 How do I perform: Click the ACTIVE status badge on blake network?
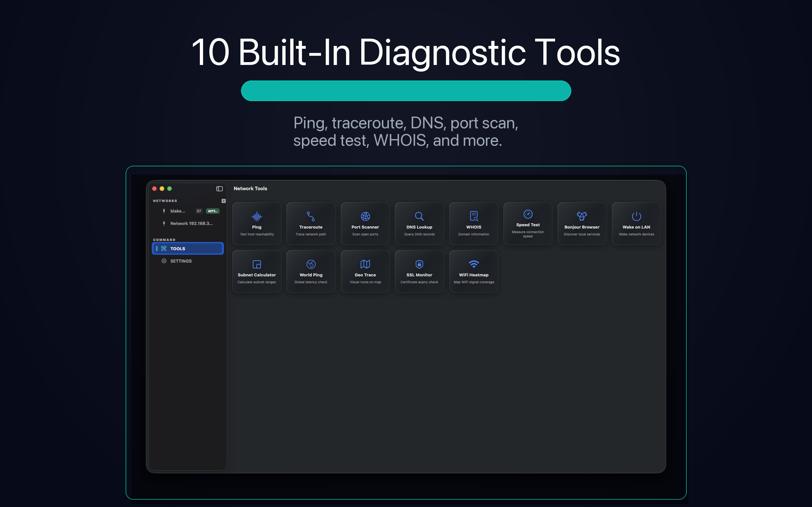click(213, 211)
